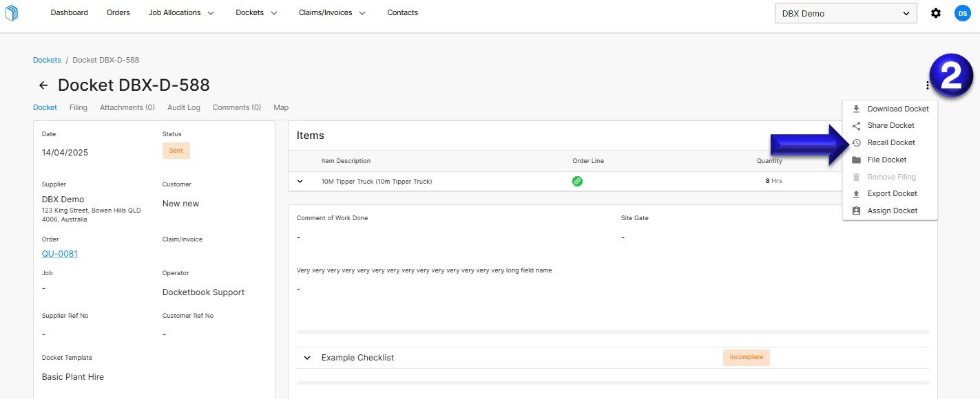Viewport: 980px width, 399px height.
Task: Click the Comment of Work Done label
Action: [x=332, y=218]
